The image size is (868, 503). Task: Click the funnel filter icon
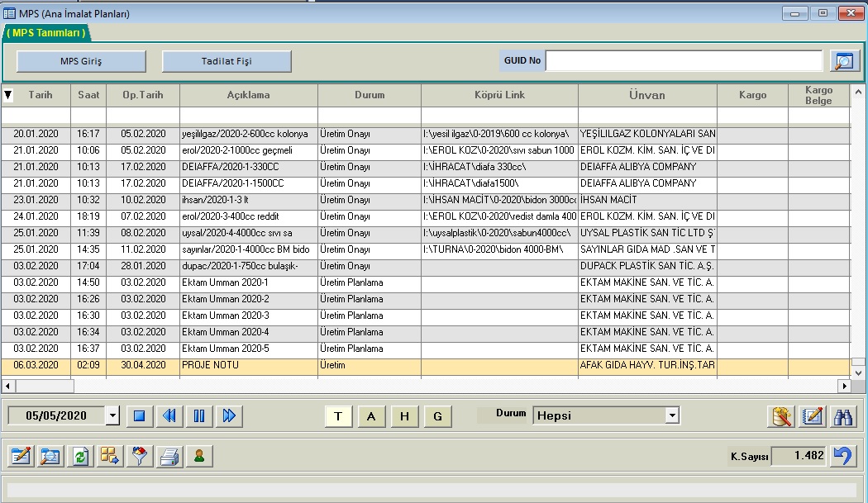141,456
